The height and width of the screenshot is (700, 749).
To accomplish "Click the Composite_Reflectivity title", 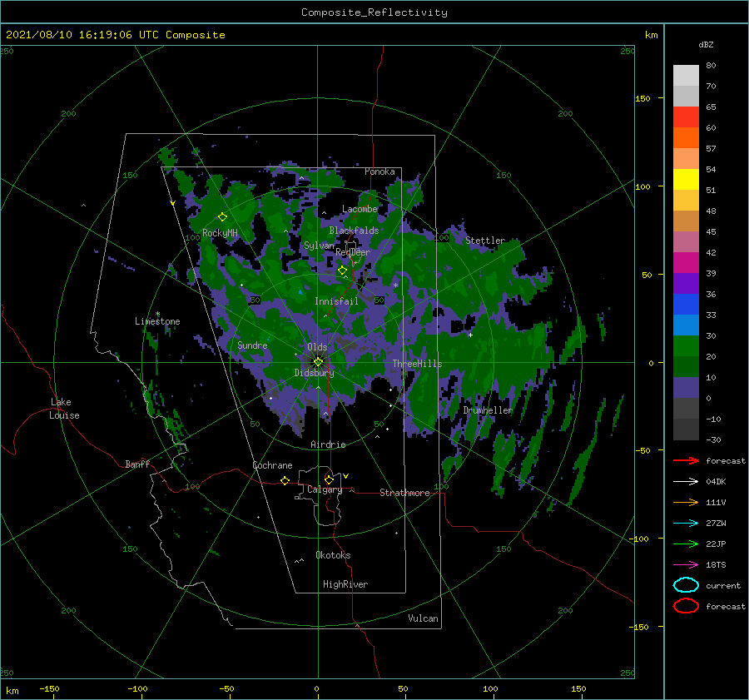I will 374,12.
